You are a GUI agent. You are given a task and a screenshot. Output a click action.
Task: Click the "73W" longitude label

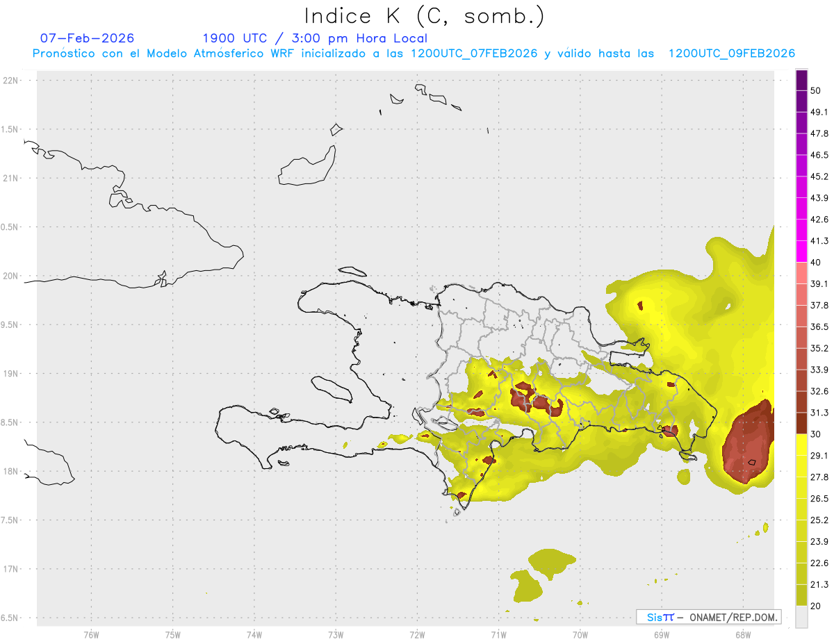coord(336,634)
